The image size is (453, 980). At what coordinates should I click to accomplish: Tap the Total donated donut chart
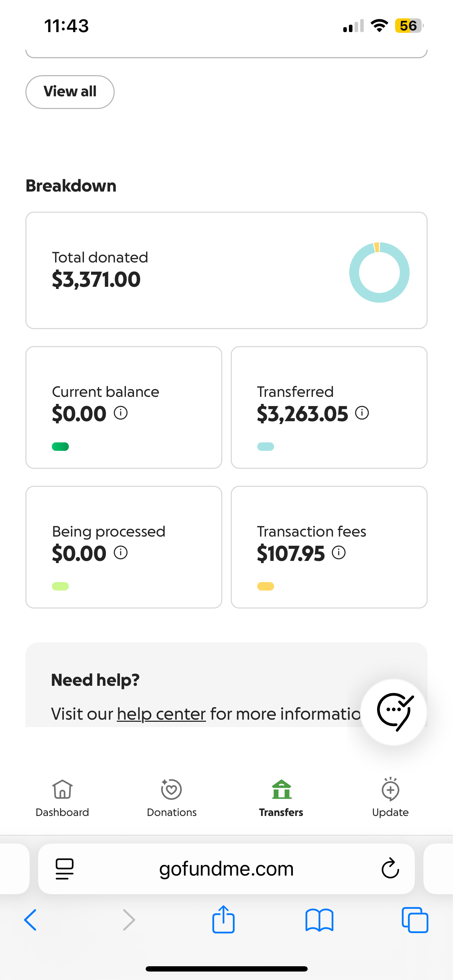click(x=379, y=272)
